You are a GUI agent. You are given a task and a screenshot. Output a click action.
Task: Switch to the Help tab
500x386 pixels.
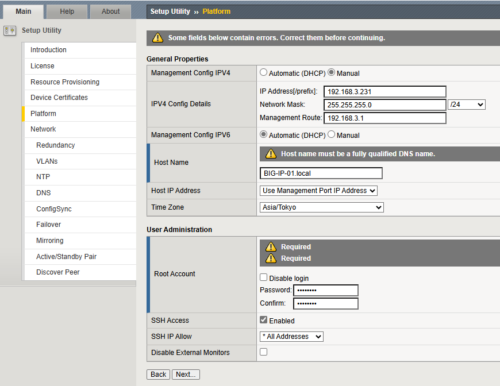pyautogui.click(x=67, y=12)
